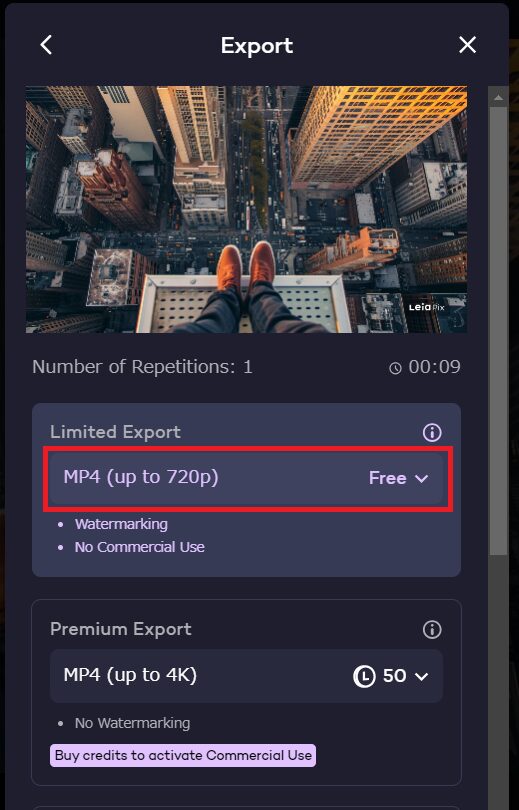Expand the 50-credit chevron in Premium Export

coord(421,676)
